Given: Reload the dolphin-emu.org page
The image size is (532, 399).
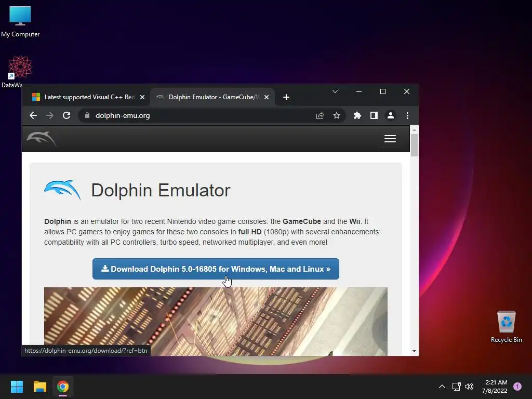Looking at the screenshot, I should point(66,115).
